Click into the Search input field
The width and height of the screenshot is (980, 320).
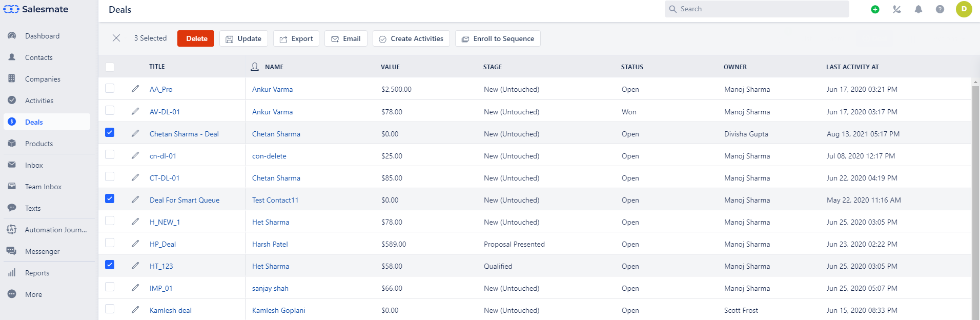[757, 9]
